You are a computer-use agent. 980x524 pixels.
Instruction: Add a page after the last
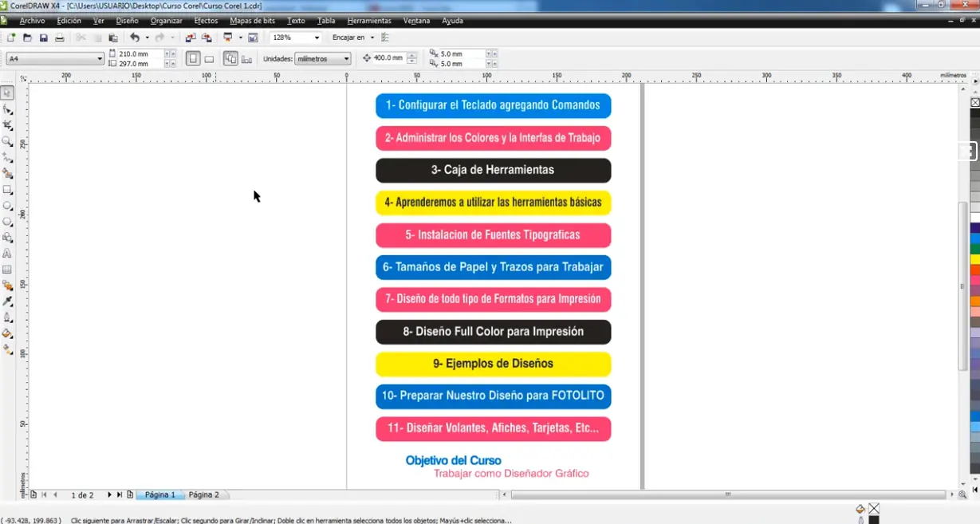click(130, 495)
